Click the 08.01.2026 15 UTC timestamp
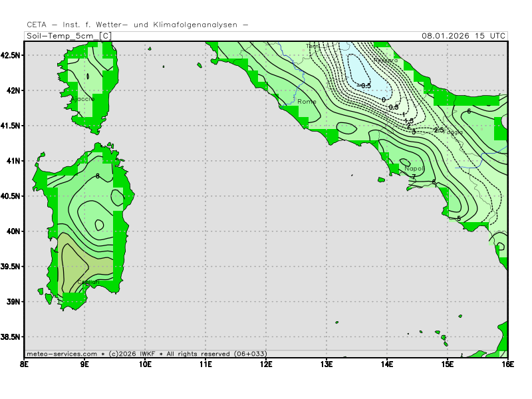Image resolution: width=532 pixels, height=399 pixels. coord(464,36)
